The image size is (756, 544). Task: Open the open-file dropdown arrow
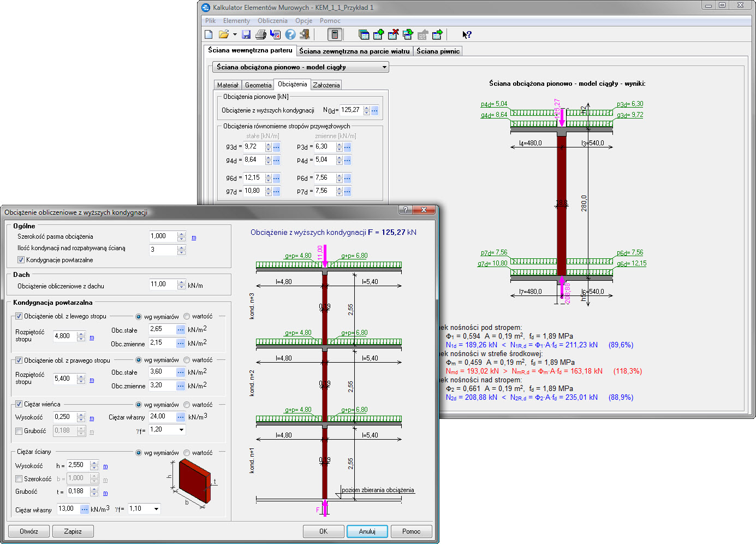click(x=235, y=34)
